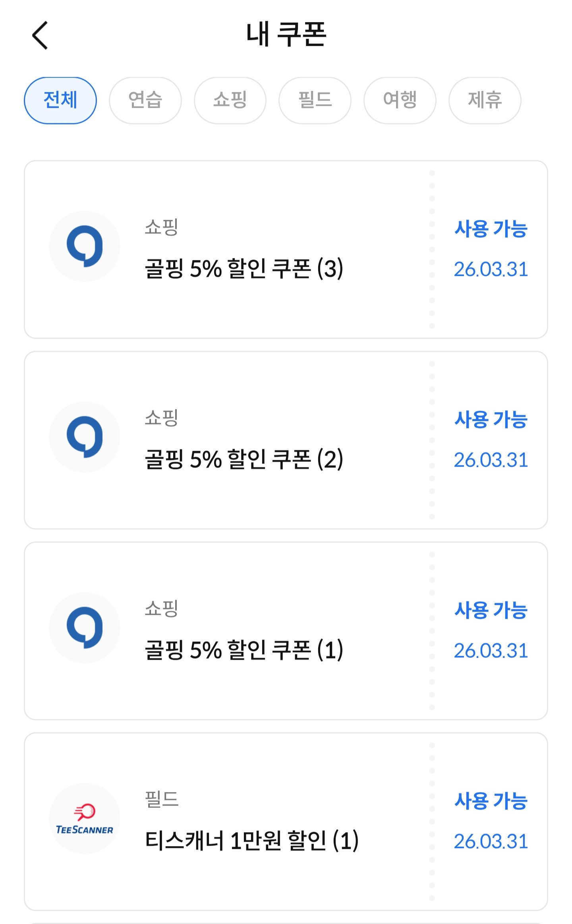Open 골핑 5% 할인 쿠폰 (1) title
The image size is (572, 924).
tap(244, 650)
